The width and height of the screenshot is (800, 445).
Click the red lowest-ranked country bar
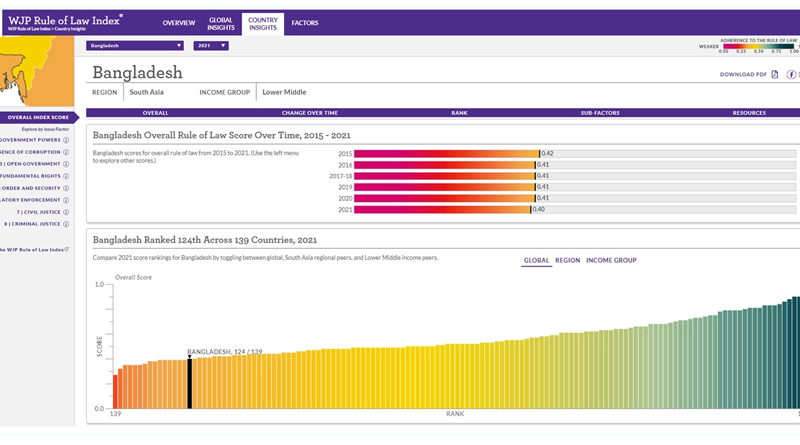pos(115,392)
